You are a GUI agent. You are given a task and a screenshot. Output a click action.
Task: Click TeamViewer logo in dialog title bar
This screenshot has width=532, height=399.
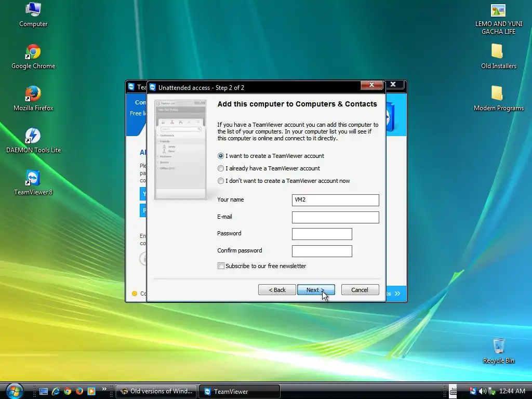[153, 87]
